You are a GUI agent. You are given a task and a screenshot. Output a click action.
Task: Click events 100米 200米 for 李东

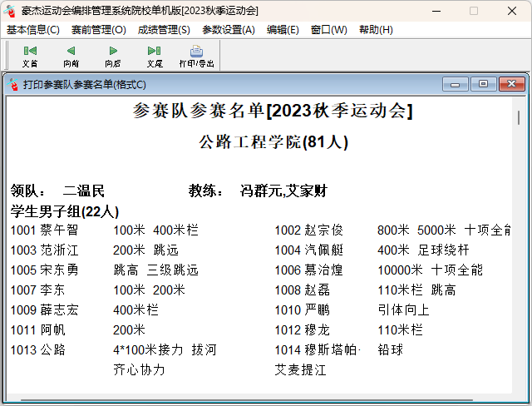point(150,290)
